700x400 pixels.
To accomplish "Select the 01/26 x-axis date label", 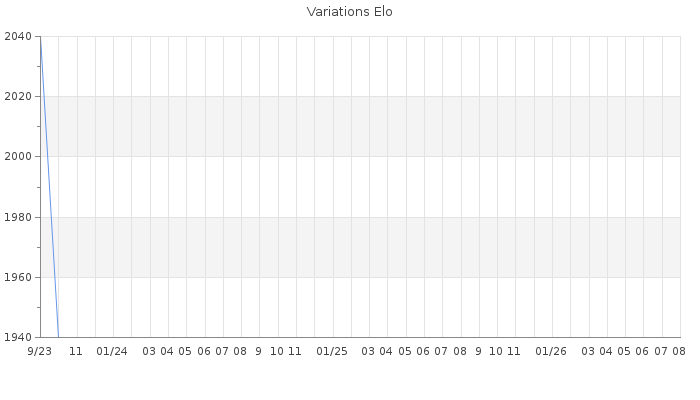I will [551, 351].
